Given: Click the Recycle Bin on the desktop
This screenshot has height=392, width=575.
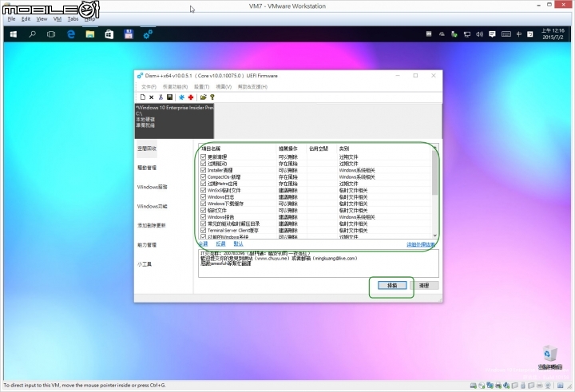Looking at the screenshot, I should point(549,357).
